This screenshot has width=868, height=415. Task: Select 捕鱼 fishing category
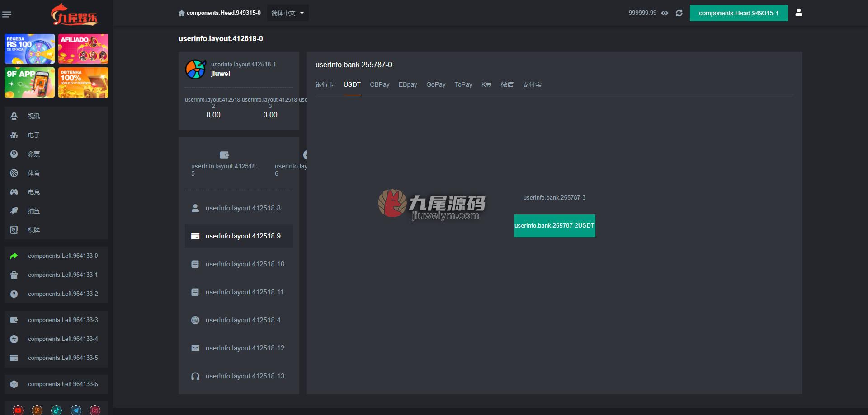click(x=57, y=211)
